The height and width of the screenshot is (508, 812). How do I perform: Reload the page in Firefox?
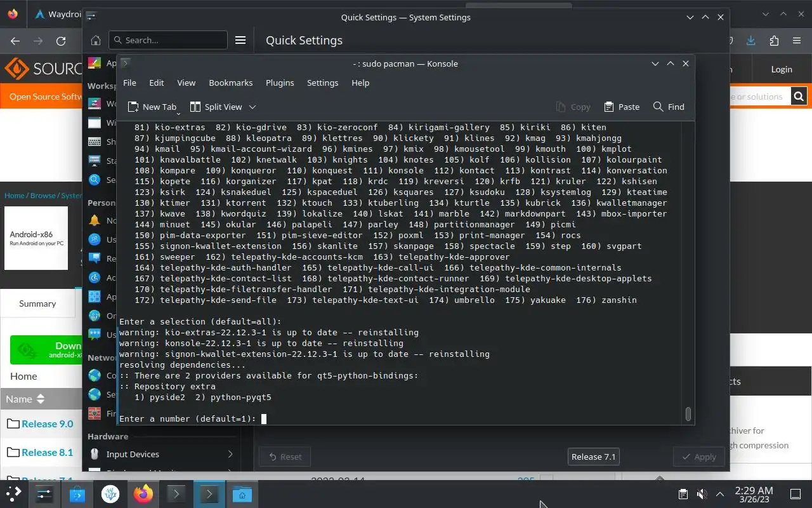[61, 41]
